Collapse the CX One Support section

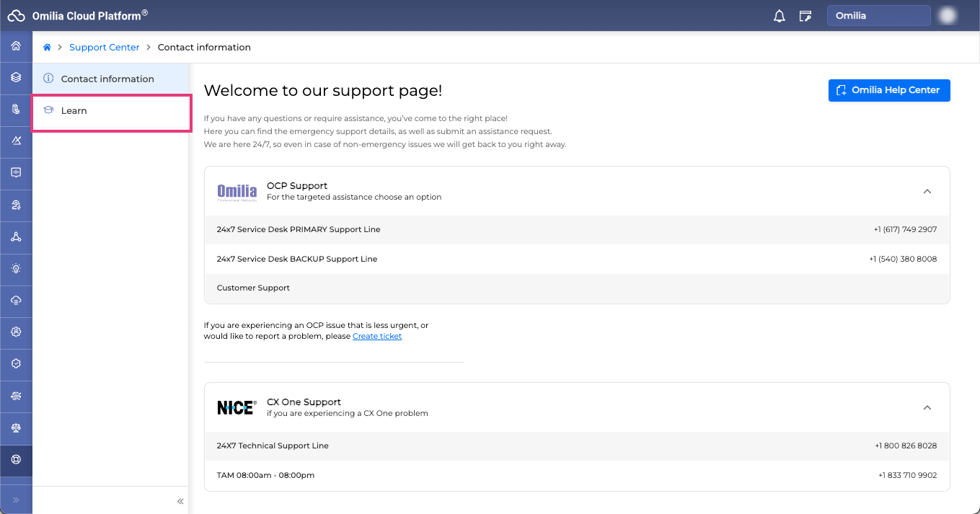coord(927,407)
